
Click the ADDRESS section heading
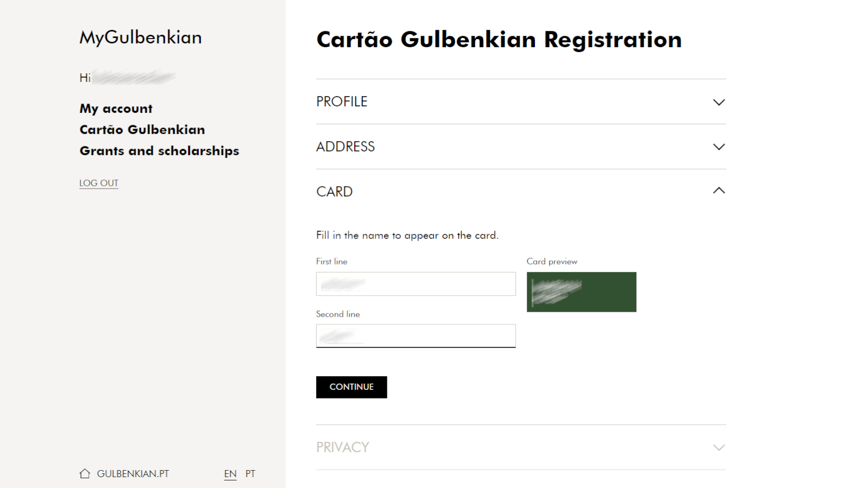(x=346, y=147)
